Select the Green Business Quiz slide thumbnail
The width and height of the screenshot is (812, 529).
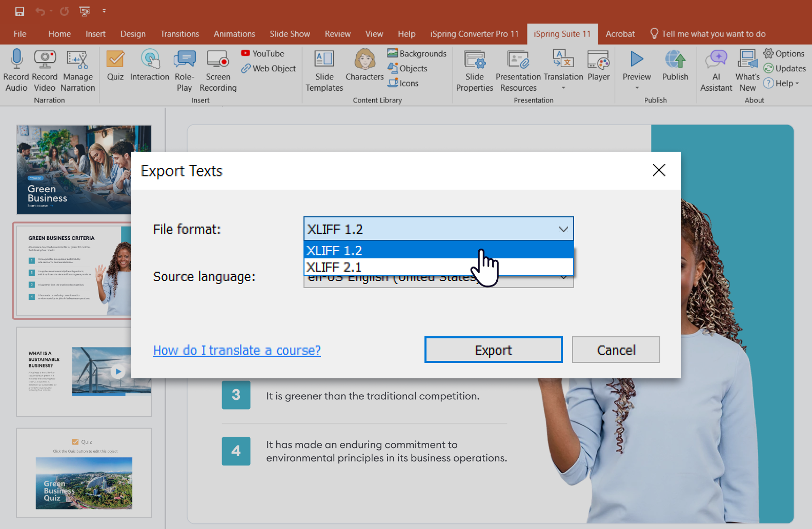(x=84, y=473)
